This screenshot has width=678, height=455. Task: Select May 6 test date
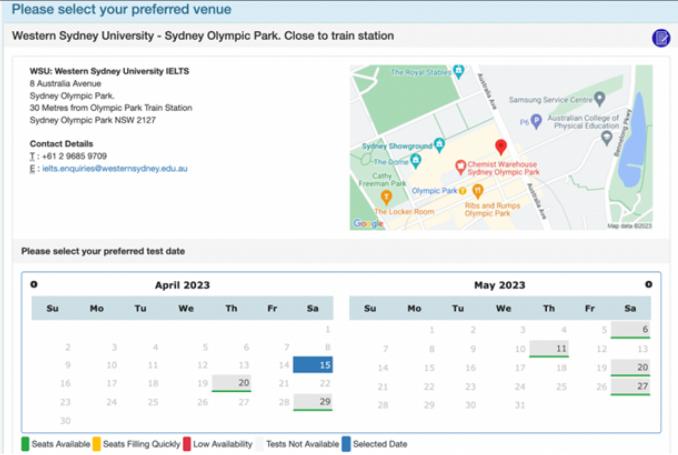[x=630, y=330]
